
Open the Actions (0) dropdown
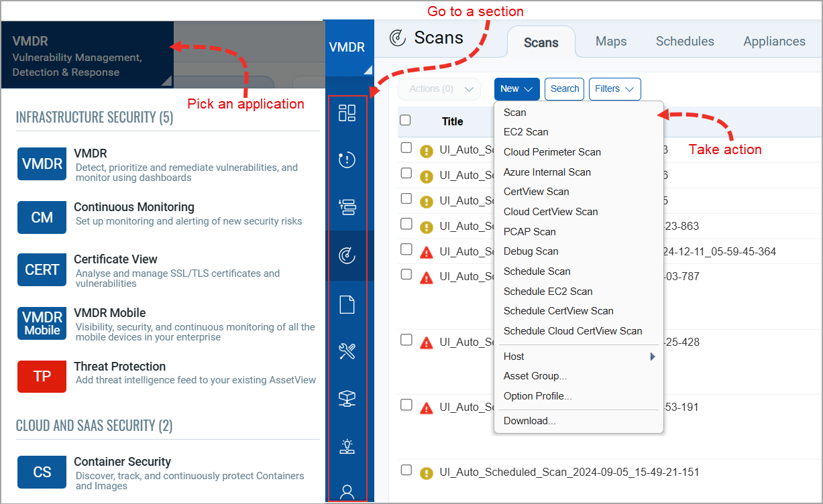click(x=439, y=89)
